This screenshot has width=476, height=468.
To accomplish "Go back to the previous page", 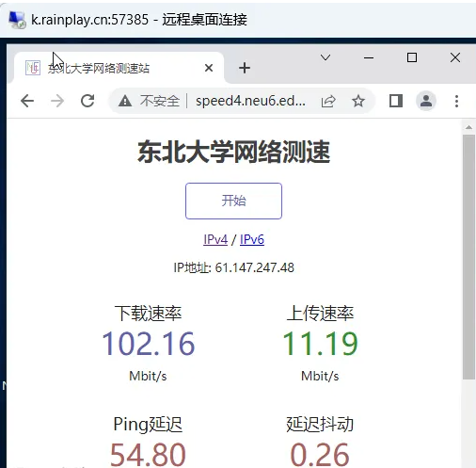I will pos(27,101).
